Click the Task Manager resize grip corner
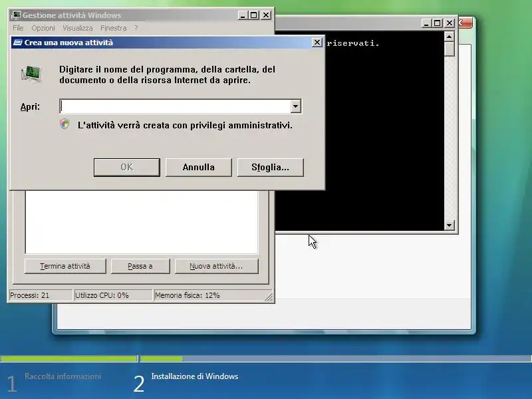 [x=269, y=297]
